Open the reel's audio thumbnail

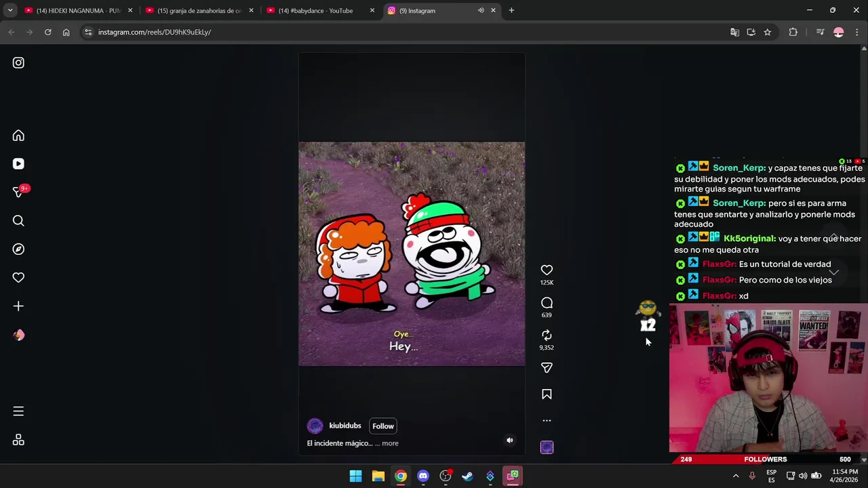[x=547, y=447]
